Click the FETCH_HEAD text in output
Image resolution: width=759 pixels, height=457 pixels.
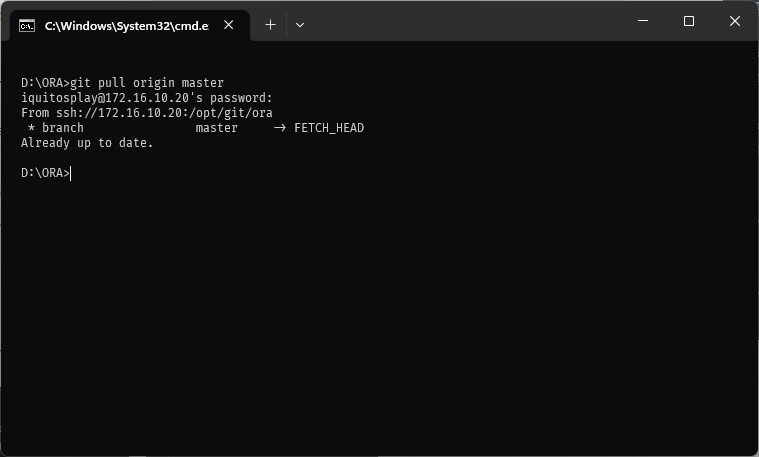click(329, 128)
